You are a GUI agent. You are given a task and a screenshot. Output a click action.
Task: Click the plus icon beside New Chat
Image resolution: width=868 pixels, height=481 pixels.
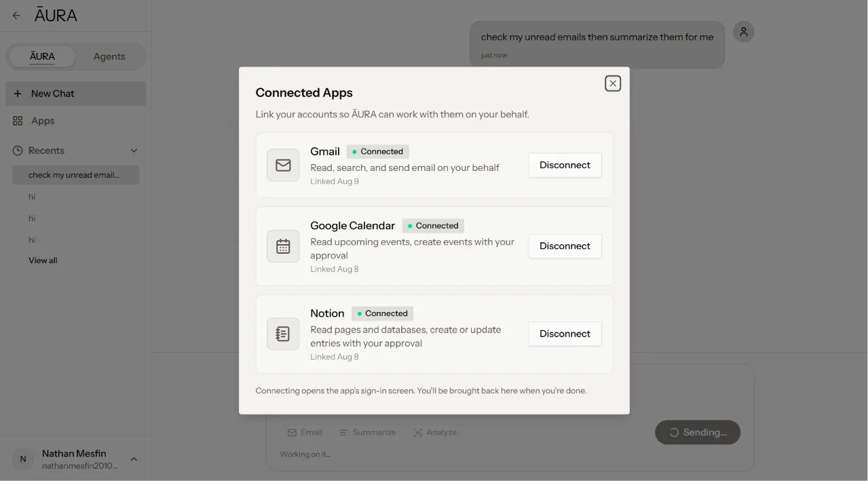point(18,94)
